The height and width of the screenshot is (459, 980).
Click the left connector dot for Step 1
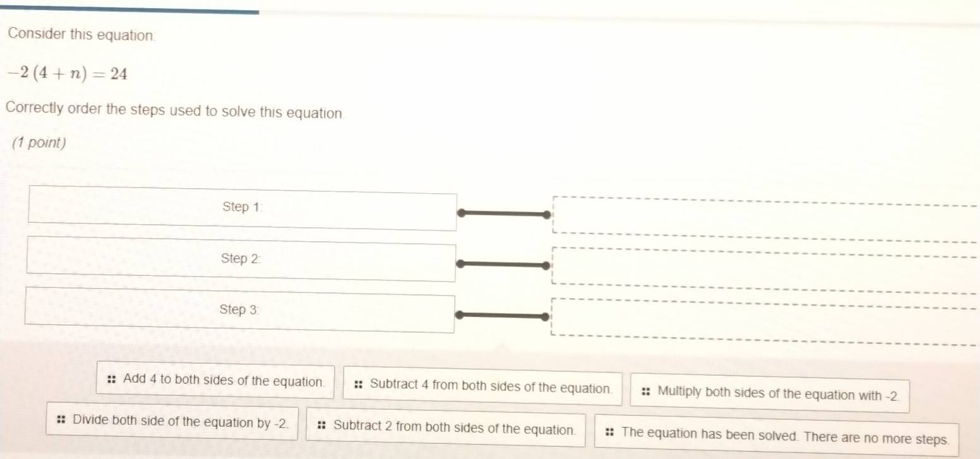(x=460, y=213)
